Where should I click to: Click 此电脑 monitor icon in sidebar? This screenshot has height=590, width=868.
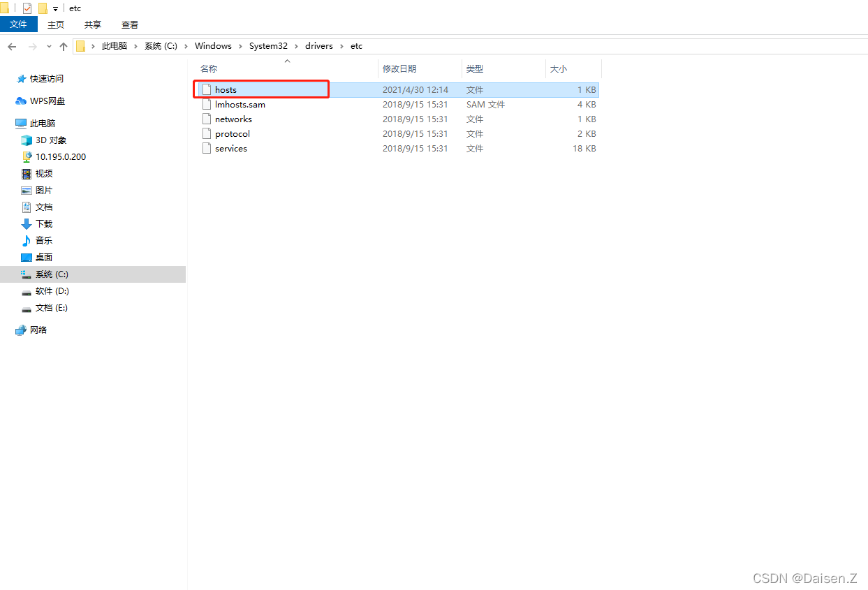click(x=21, y=124)
